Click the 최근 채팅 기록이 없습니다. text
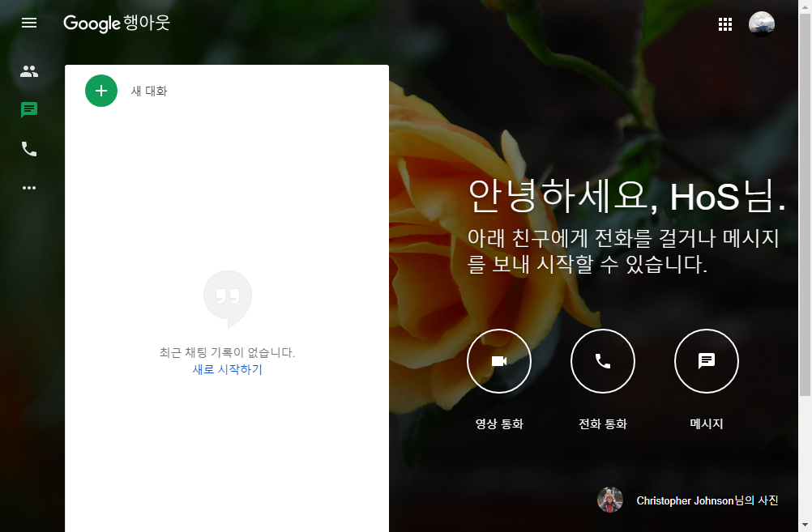This screenshot has height=532, width=812. tap(227, 352)
